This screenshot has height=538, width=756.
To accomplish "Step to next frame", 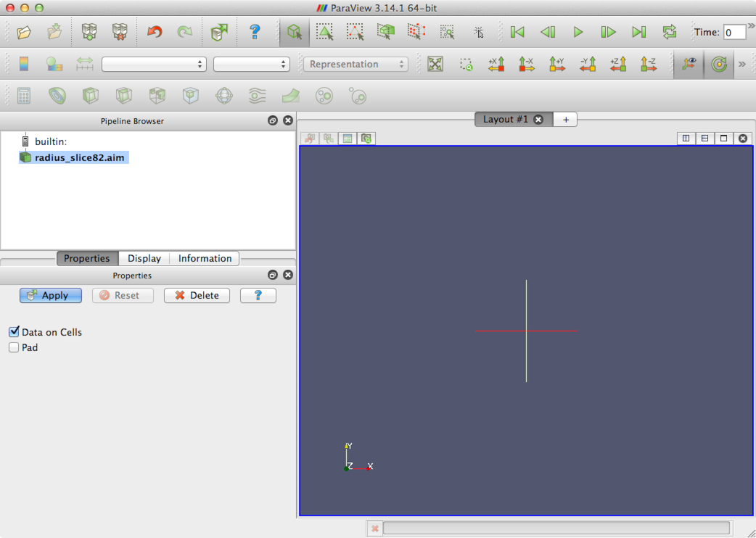I will coord(609,33).
